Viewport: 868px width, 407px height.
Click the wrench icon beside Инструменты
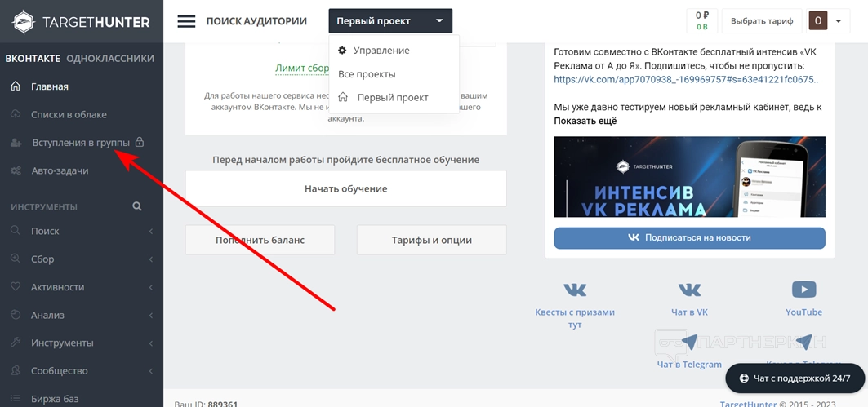pyautogui.click(x=16, y=343)
